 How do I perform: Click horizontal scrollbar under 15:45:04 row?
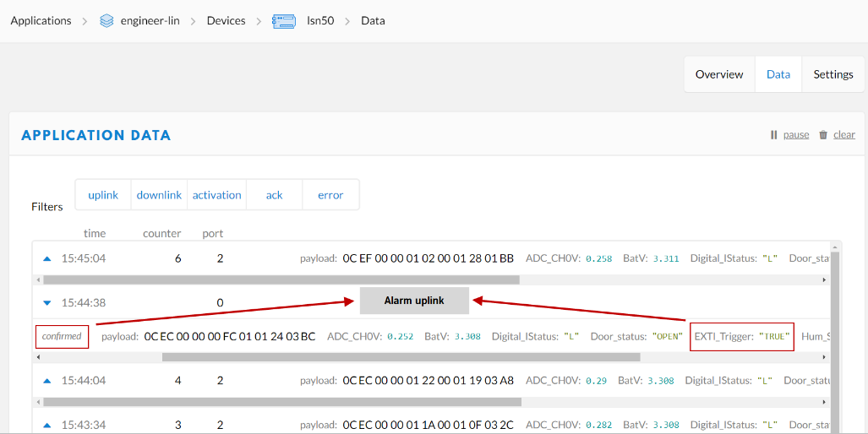point(281,279)
